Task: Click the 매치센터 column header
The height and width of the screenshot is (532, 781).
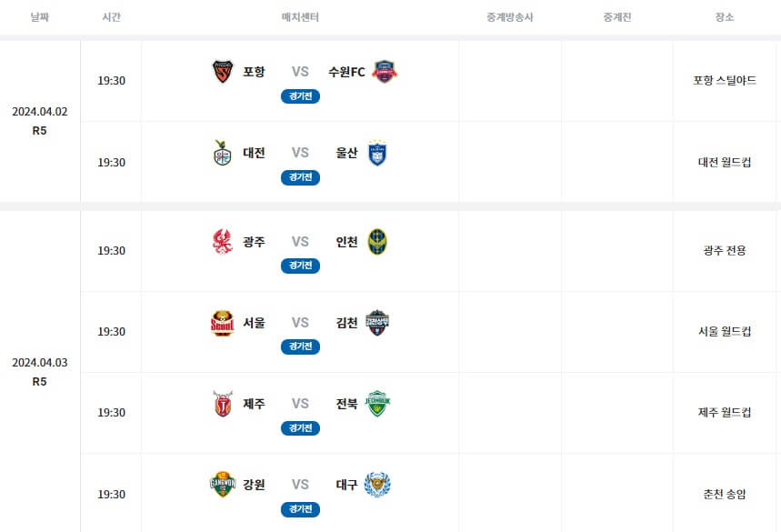Action: click(300, 17)
